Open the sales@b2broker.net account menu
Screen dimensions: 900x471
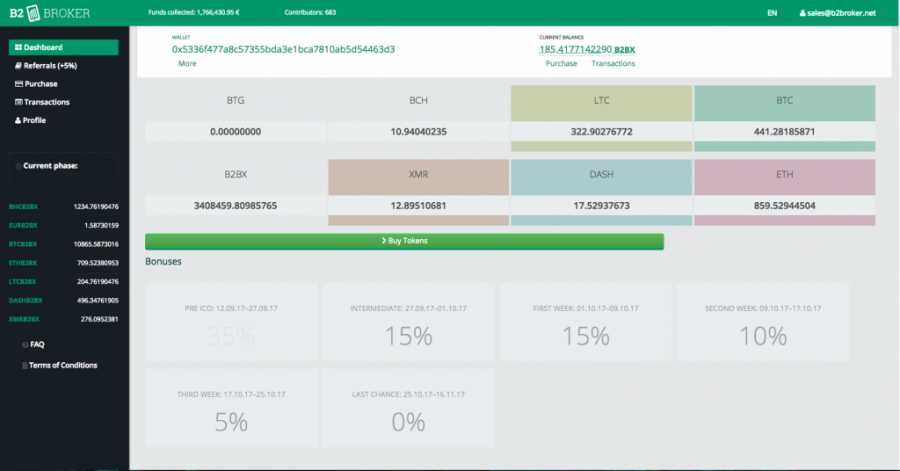pos(839,13)
